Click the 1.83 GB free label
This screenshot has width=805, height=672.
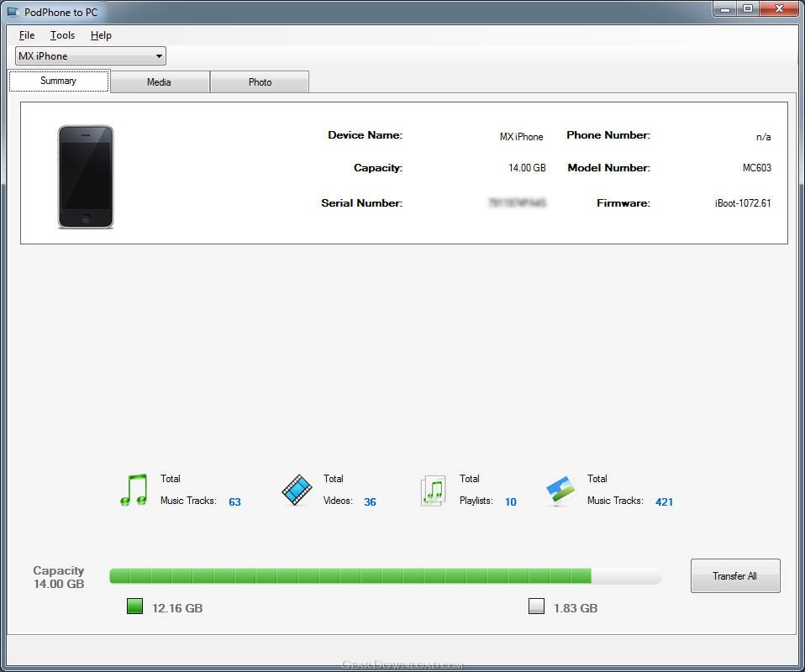point(576,608)
